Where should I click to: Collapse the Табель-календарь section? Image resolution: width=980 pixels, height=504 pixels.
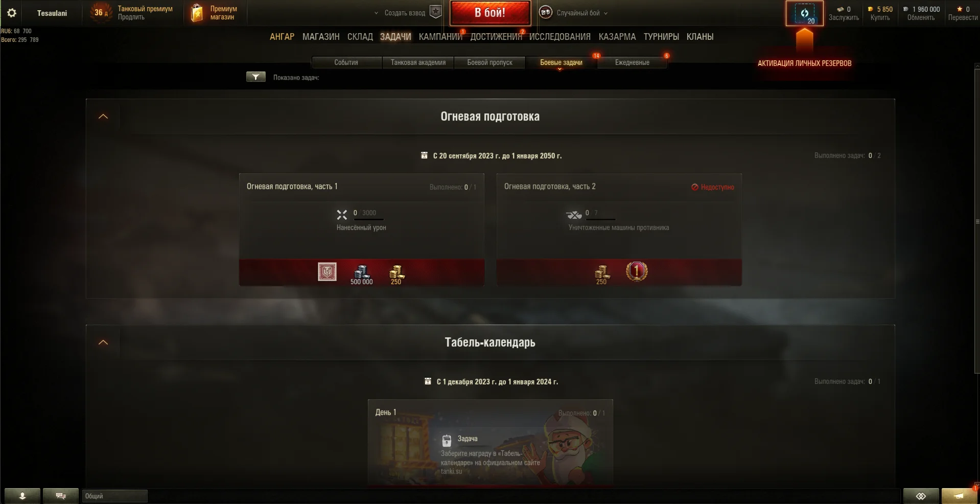point(103,342)
